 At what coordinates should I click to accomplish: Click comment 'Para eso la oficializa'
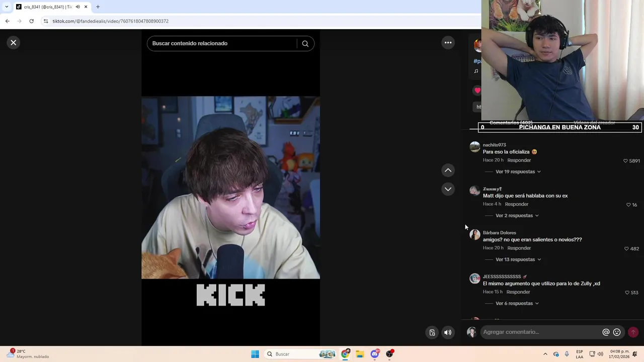pos(510,152)
